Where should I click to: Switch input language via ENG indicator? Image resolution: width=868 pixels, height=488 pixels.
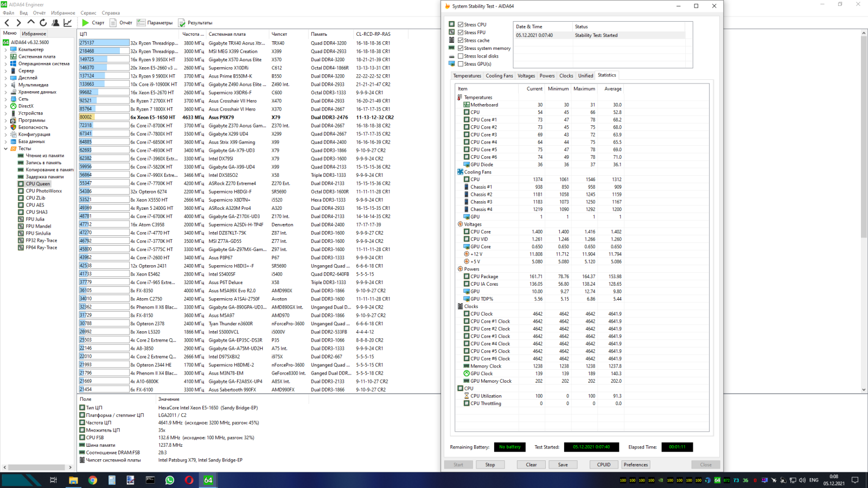coord(814,480)
